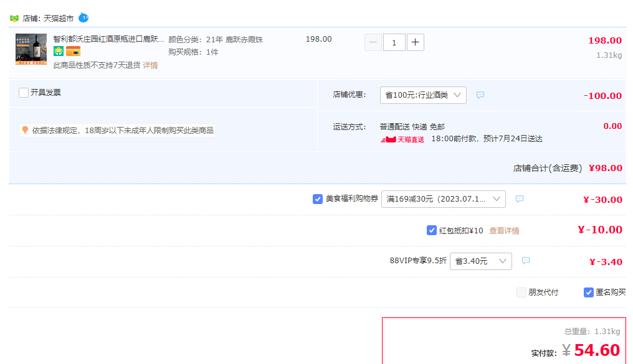Click the unit price 198.00 text
Image resolution: width=633 pixels, height=364 pixels.
point(318,39)
